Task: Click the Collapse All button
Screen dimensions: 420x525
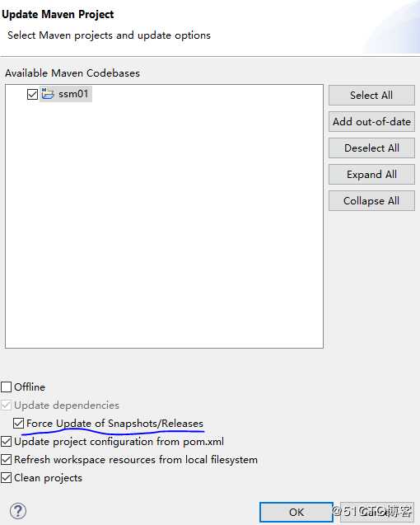Action: (x=371, y=201)
